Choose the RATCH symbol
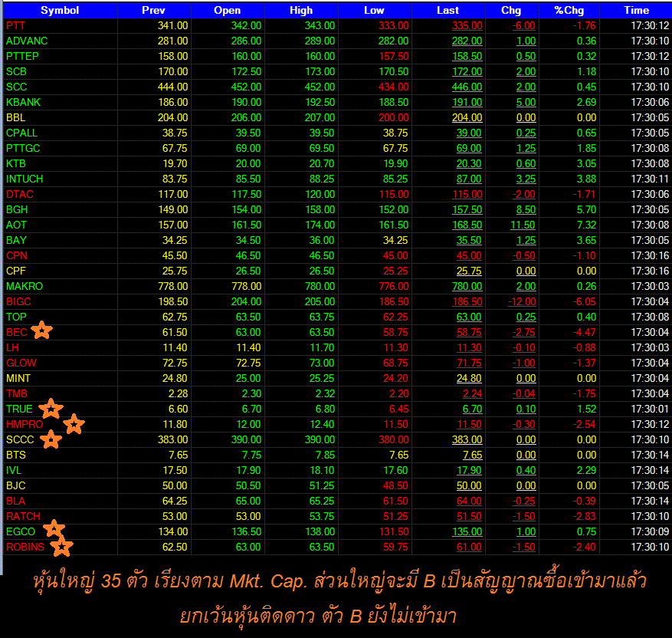The image size is (672, 638). 23,516
